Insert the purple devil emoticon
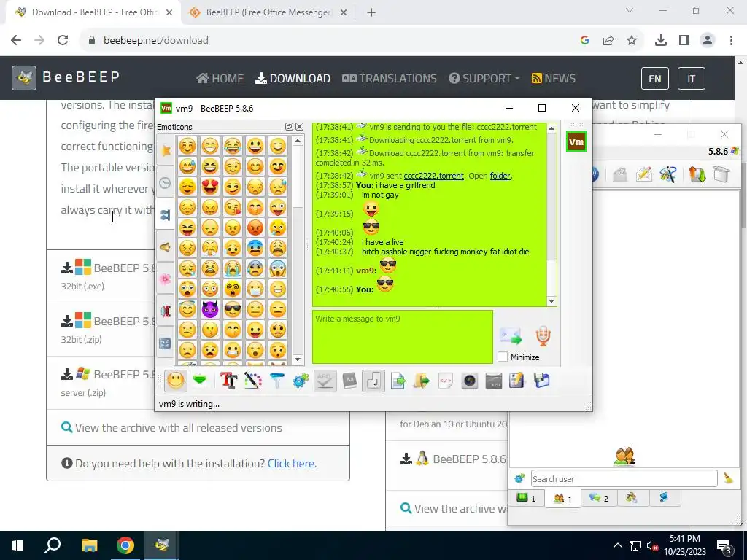Image resolution: width=747 pixels, height=560 pixels. click(210, 309)
